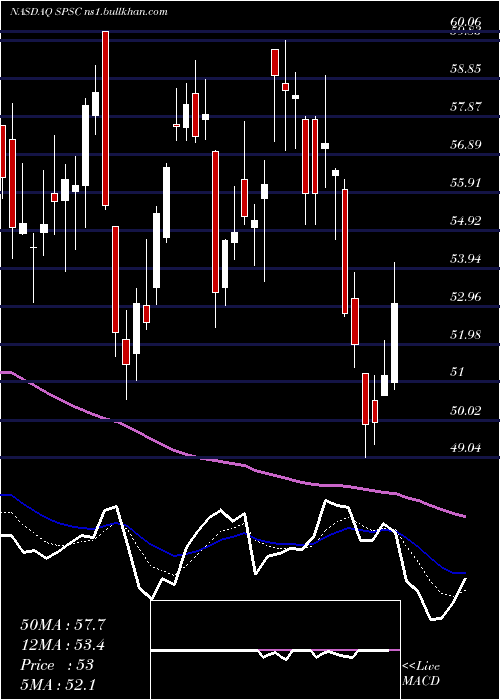
Task: Click the 5MA : 52.1 readout
Action: [x=58, y=684]
